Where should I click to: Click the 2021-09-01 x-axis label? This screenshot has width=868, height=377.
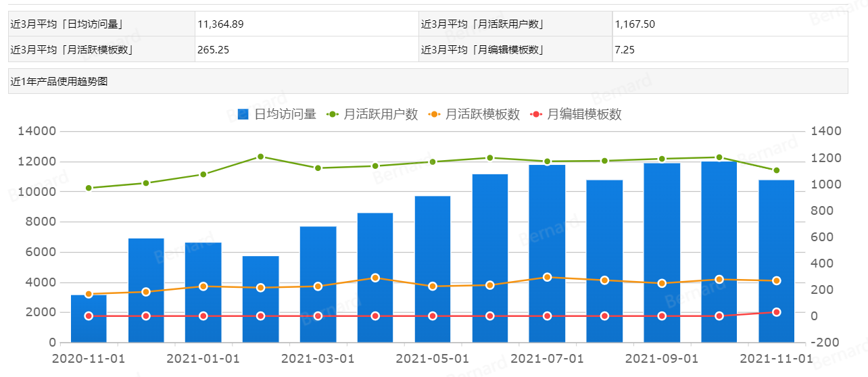coord(662,357)
